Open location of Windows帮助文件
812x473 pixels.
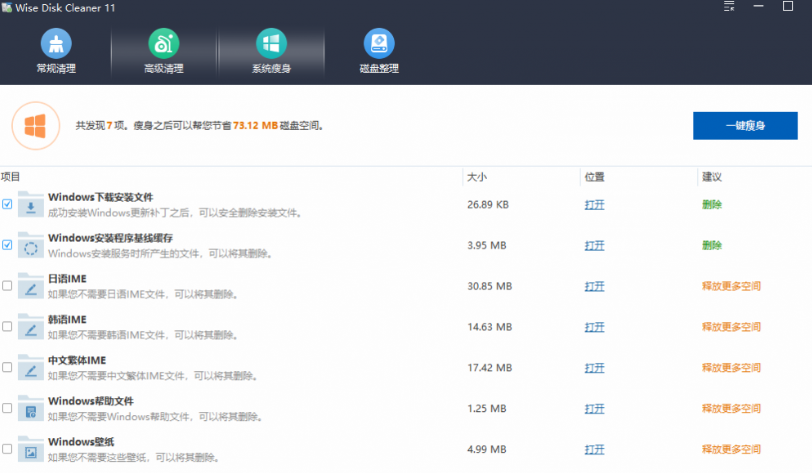click(594, 409)
